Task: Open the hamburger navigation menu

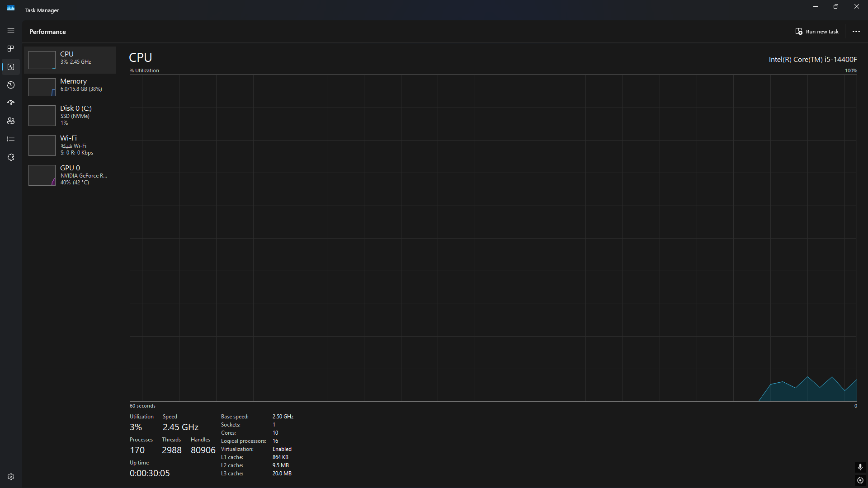Action: (11, 31)
